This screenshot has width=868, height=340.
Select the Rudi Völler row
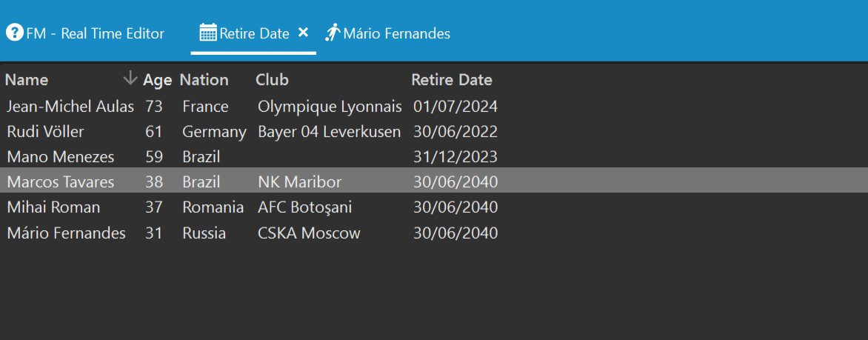pos(434,132)
